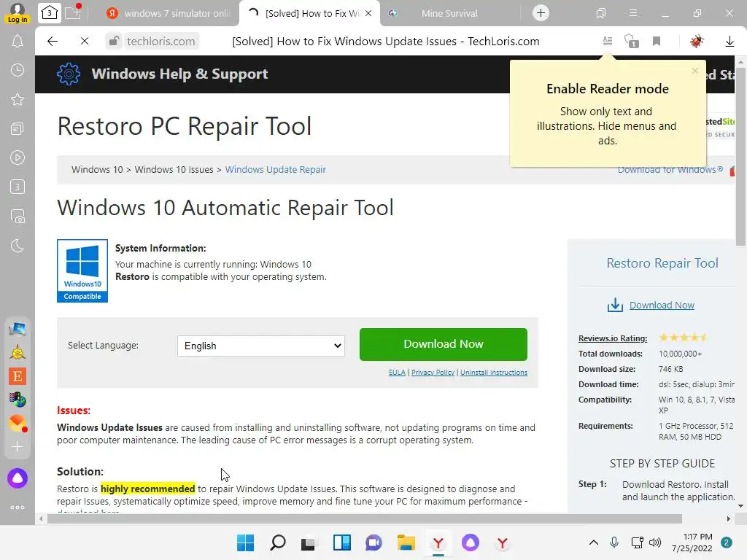Stop loading the page
Viewport: 747px width, 560px height.
tap(85, 42)
